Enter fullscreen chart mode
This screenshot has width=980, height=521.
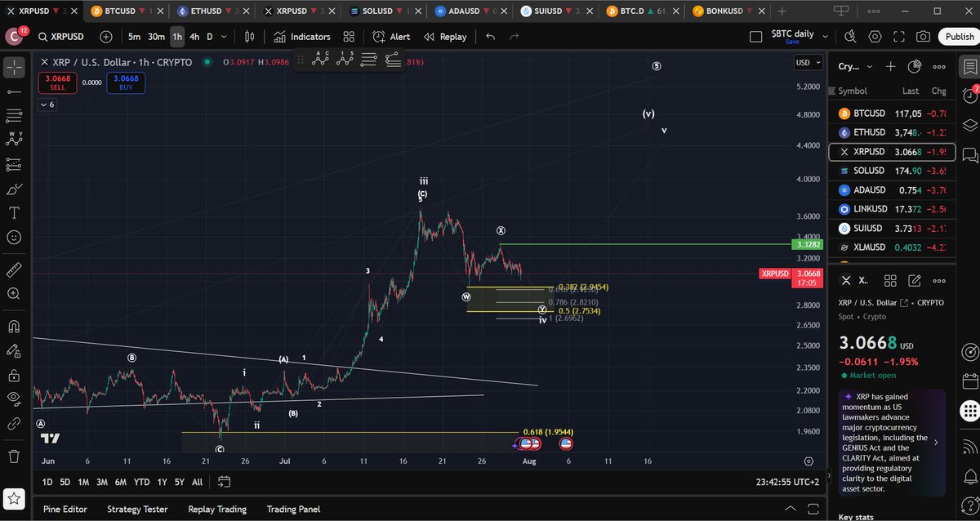coord(899,37)
